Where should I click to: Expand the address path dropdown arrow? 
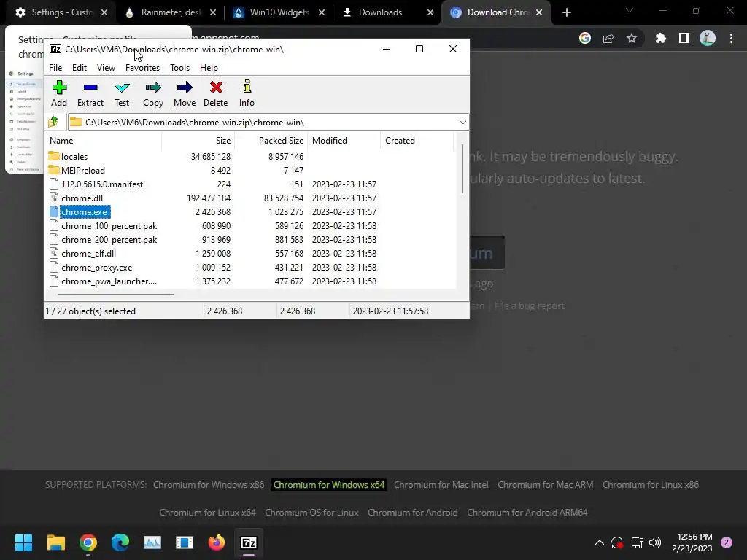click(462, 122)
